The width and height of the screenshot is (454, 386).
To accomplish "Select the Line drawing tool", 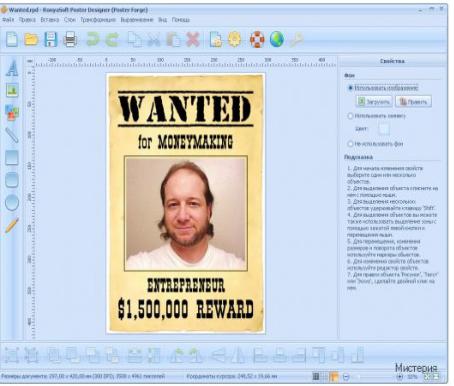I will click(x=12, y=135).
